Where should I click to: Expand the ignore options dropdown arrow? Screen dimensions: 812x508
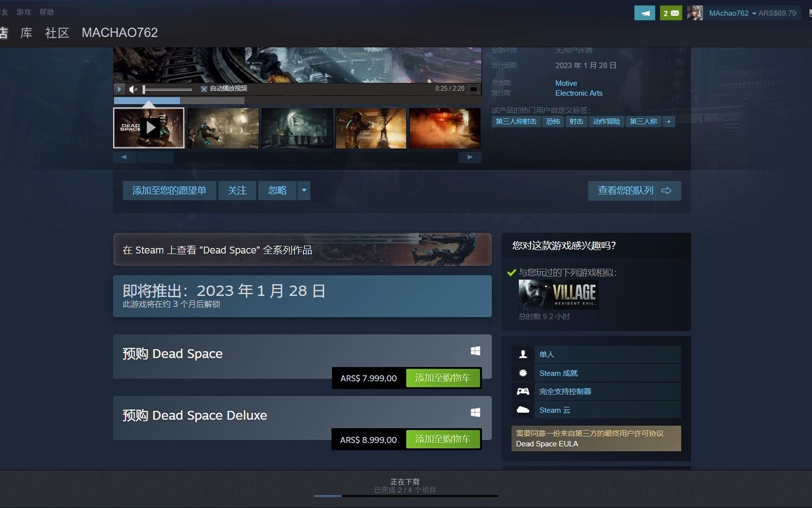click(304, 190)
